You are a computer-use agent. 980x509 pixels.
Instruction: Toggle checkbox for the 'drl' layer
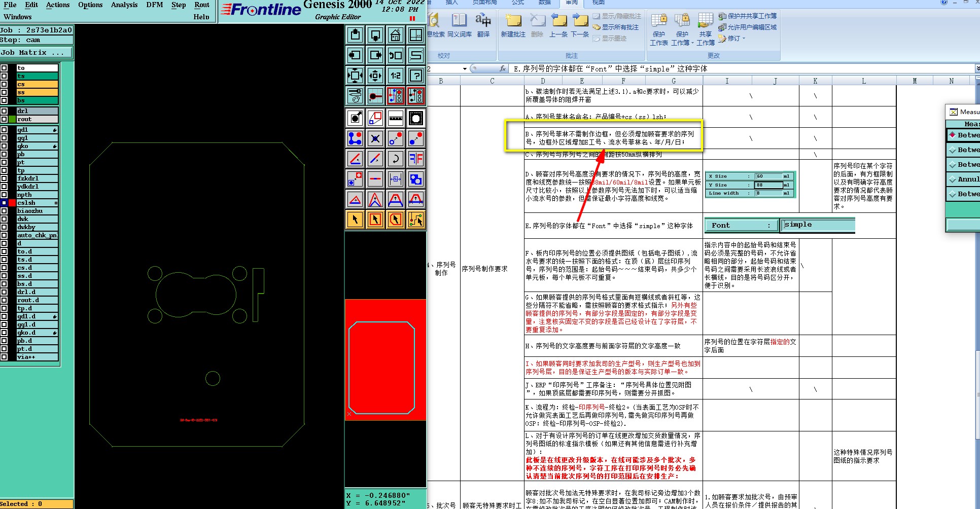click(4, 111)
